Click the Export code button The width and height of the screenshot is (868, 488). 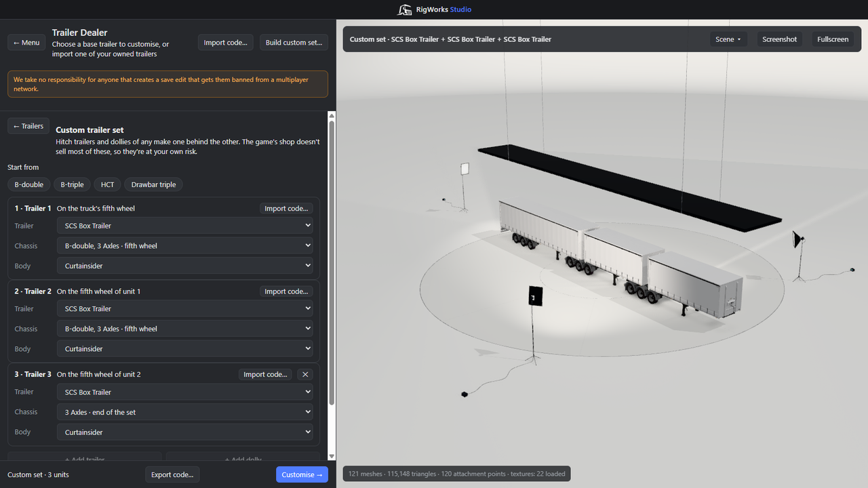pos(172,474)
